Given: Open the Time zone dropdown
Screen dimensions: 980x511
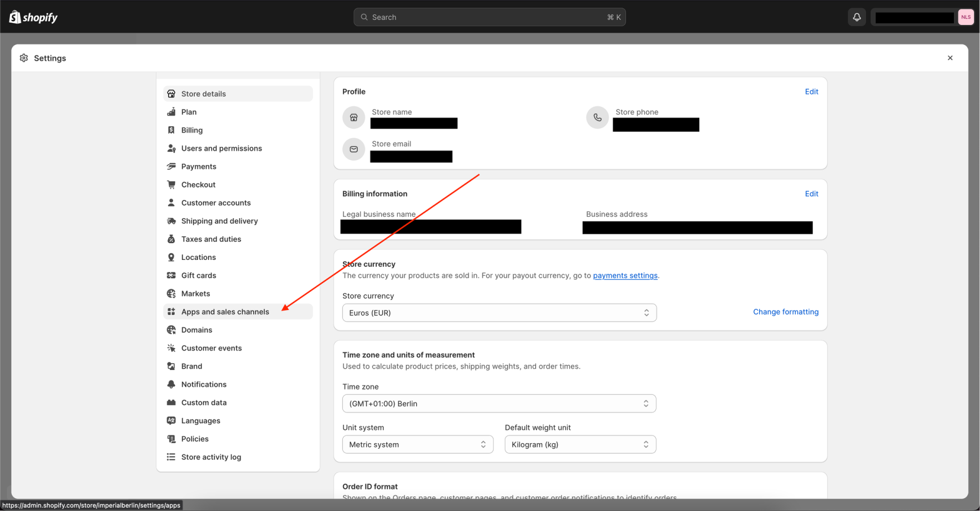Looking at the screenshot, I should tap(498, 403).
